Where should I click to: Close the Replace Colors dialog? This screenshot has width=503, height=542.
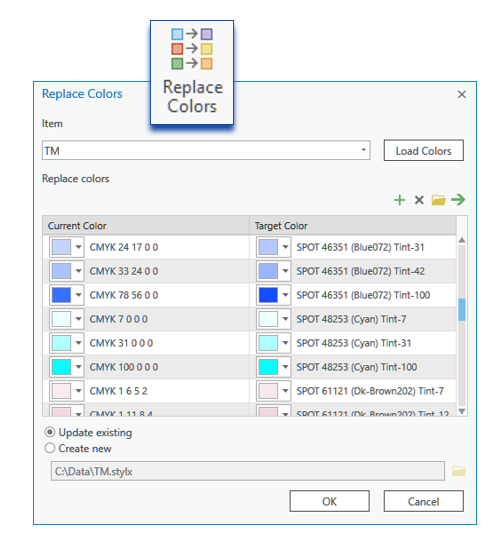pyautogui.click(x=462, y=94)
